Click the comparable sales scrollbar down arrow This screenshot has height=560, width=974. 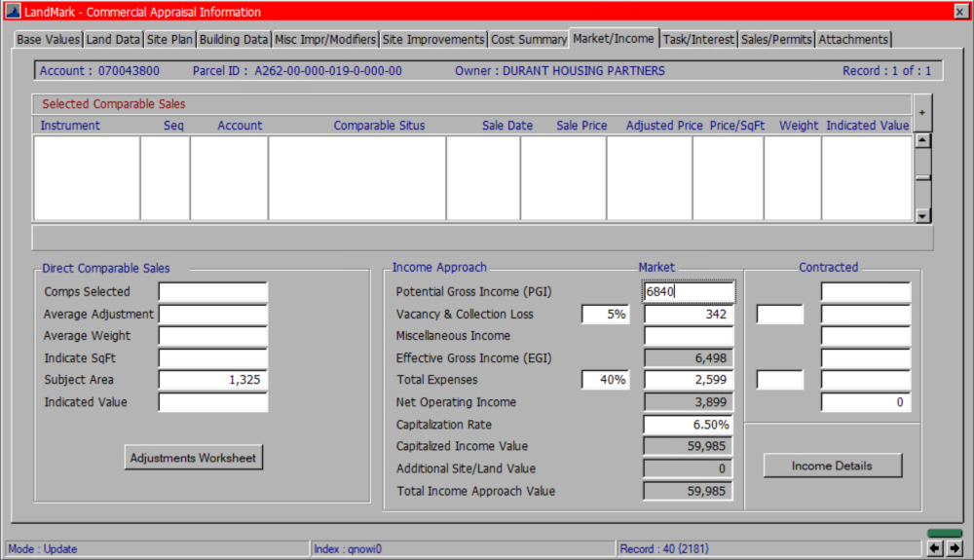pyautogui.click(x=922, y=215)
